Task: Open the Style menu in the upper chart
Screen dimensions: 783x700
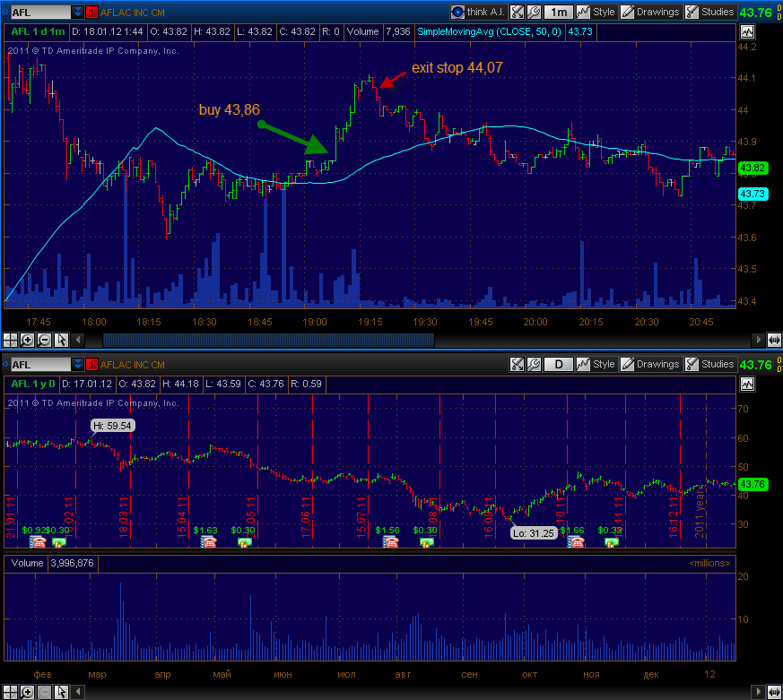Action: pos(596,12)
